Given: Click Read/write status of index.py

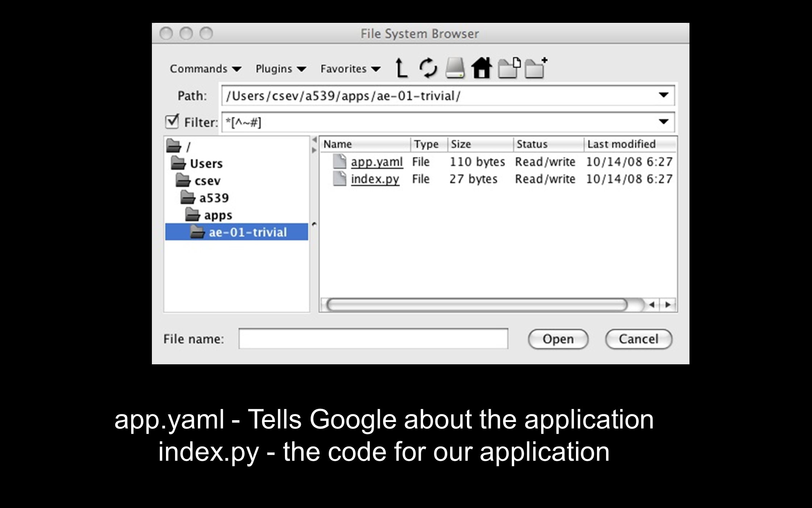Looking at the screenshot, I should point(545,179).
